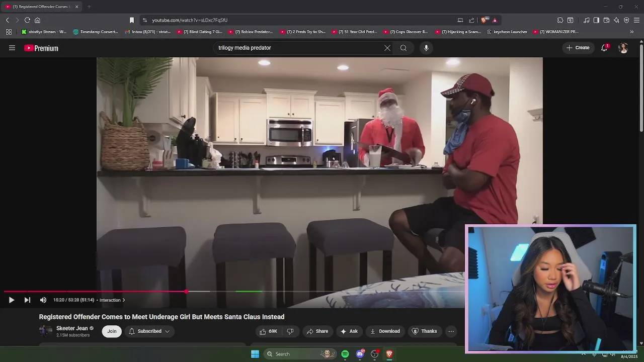Viewport: 644px width, 362px height.
Task: Go back with the browser back arrow
Action: click(x=7, y=20)
